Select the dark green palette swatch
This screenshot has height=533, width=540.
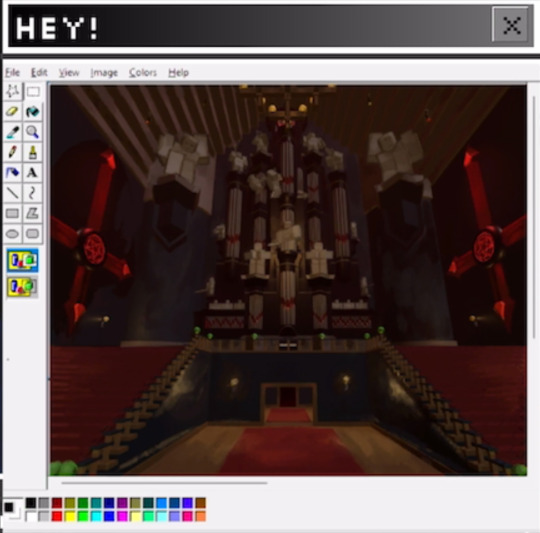pyautogui.click(x=83, y=503)
